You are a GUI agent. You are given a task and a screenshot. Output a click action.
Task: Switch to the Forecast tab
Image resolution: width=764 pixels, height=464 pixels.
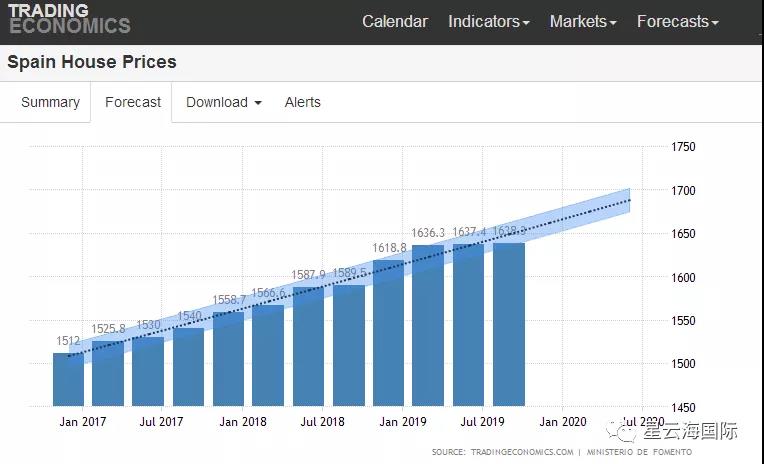[x=133, y=102]
